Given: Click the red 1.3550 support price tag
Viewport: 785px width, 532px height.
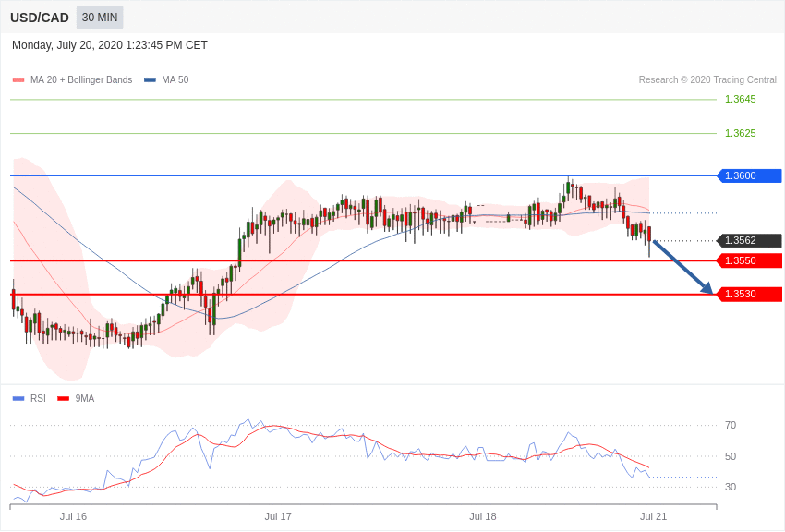Looking at the screenshot, I should 750,260.
